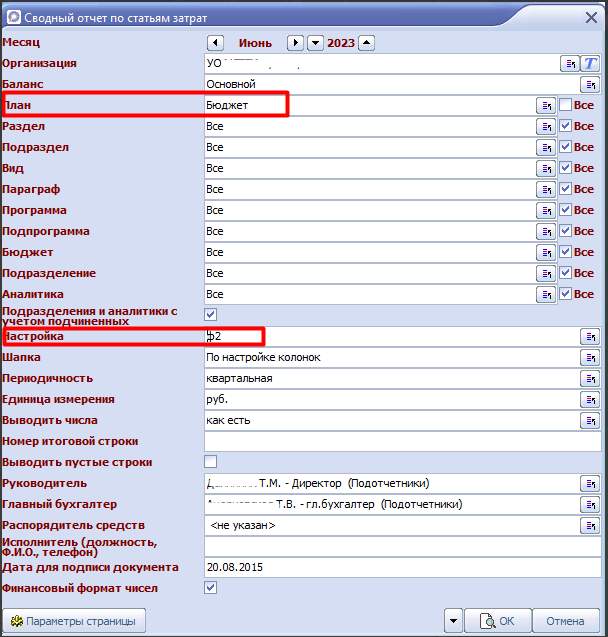Open the selection list icon for План

tap(546, 105)
